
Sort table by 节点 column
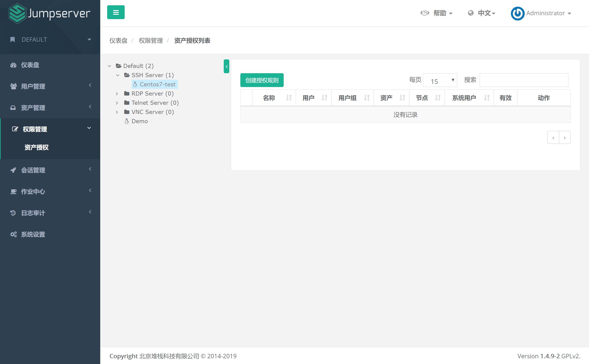click(x=427, y=98)
